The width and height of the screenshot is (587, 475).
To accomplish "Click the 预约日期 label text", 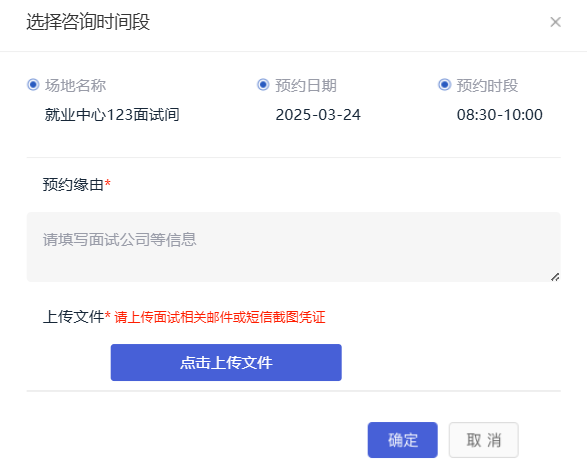I will pyautogui.click(x=306, y=85).
